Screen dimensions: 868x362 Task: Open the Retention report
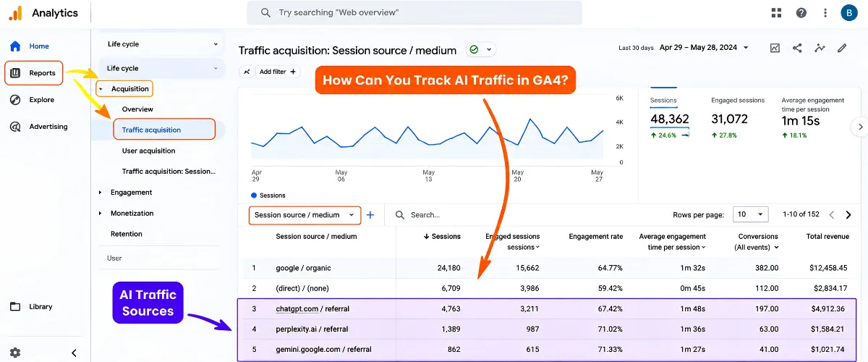(x=127, y=234)
